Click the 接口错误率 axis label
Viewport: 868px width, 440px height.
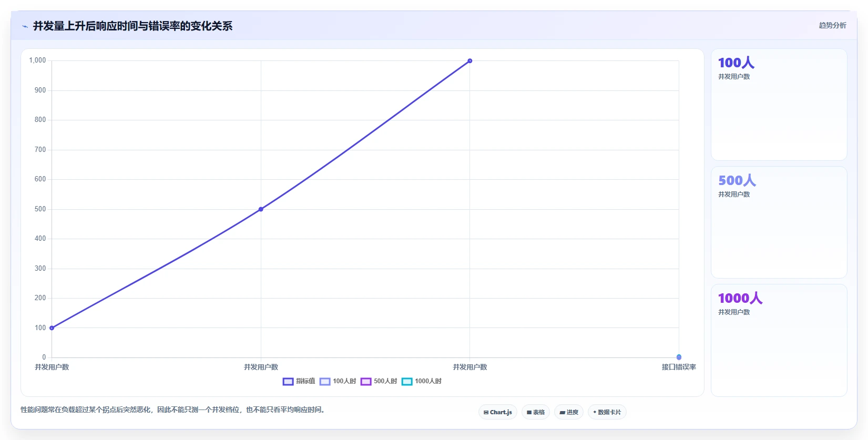[x=679, y=367]
